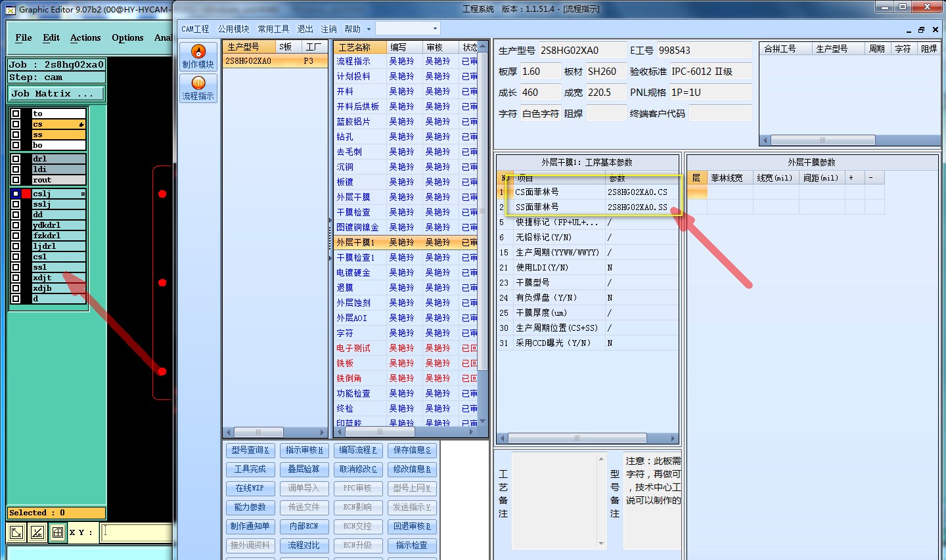946x560 pixels.
Task: Click the 工艺名称 column header
Action: pyautogui.click(x=360, y=47)
